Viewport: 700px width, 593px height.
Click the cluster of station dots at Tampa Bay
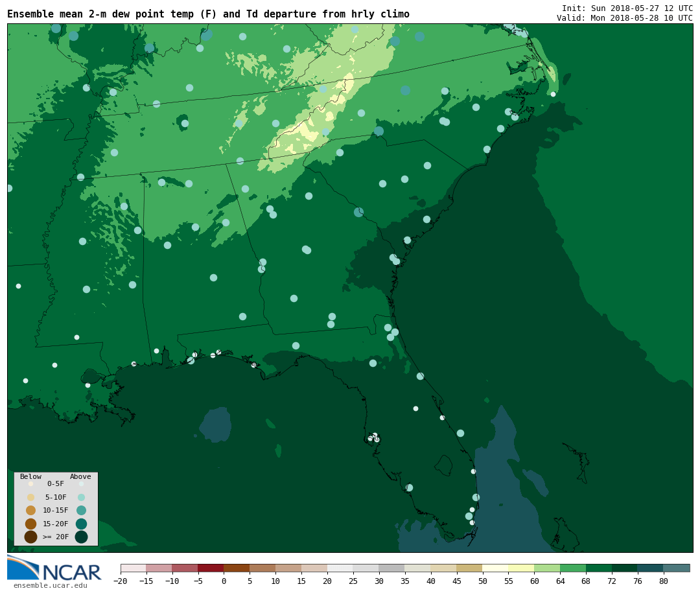point(374,437)
